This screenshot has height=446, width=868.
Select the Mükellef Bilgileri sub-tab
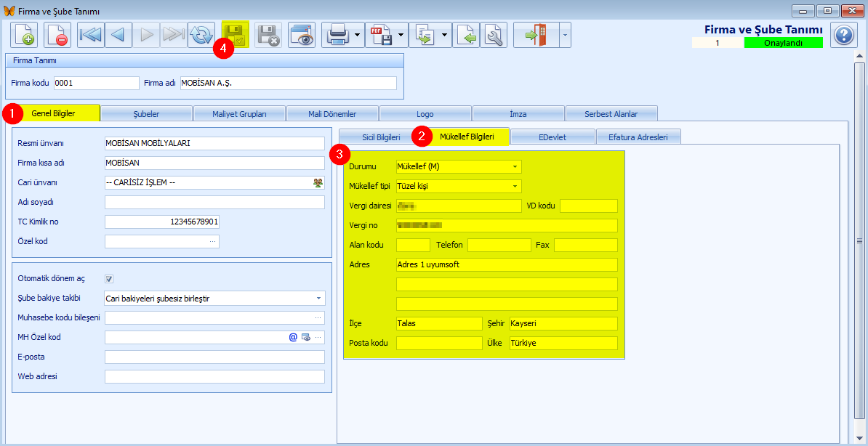(x=467, y=136)
